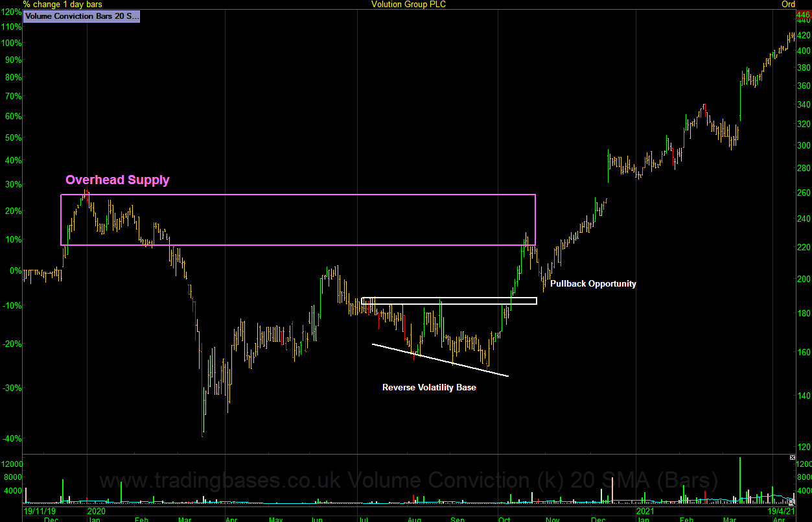Click the red 446 current price label
Viewport: 812px width, 522px height.
click(x=804, y=15)
